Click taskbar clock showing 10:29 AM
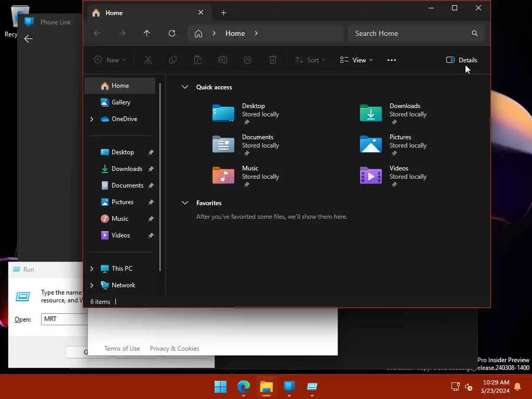This screenshot has height=399, width=532. 495,387
